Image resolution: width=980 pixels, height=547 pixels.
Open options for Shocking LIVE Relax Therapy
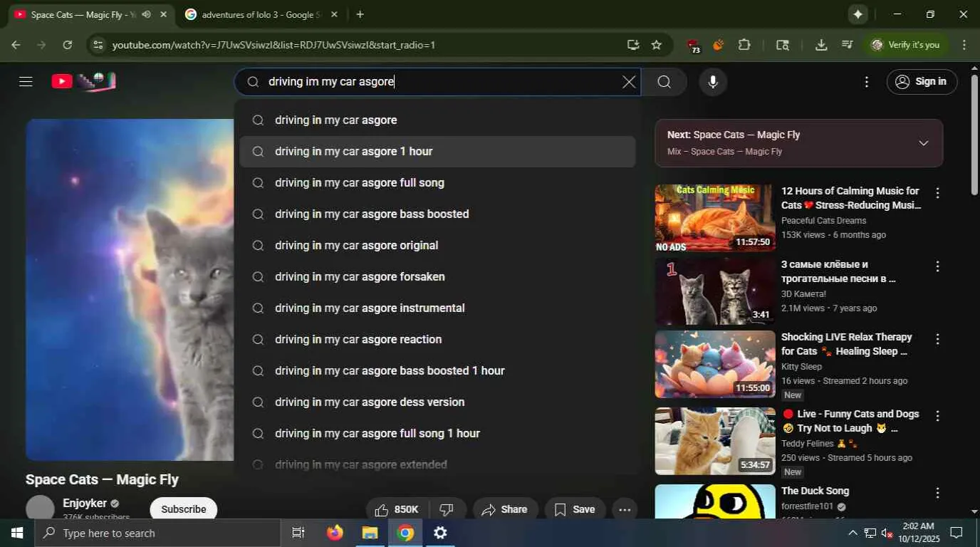937,339
